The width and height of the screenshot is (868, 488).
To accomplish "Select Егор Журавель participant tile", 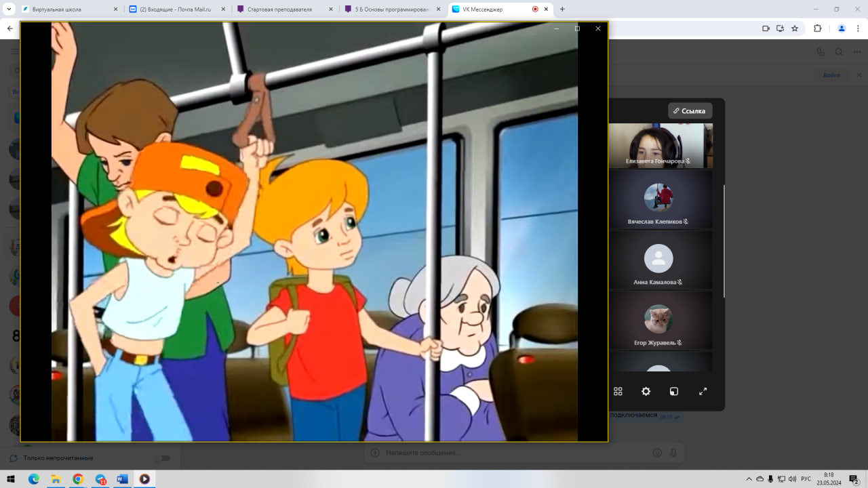I will pos(660,320).
